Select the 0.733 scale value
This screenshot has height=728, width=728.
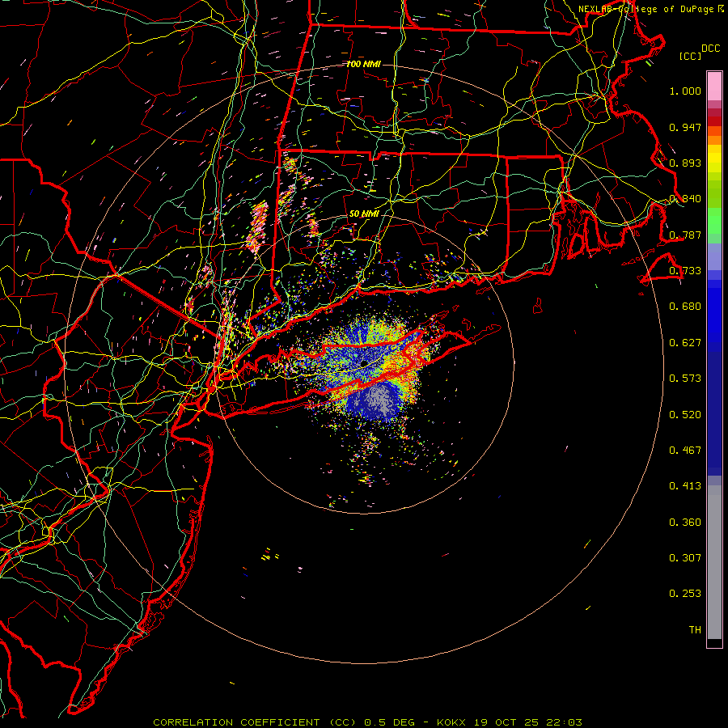(x=685, y=271)
